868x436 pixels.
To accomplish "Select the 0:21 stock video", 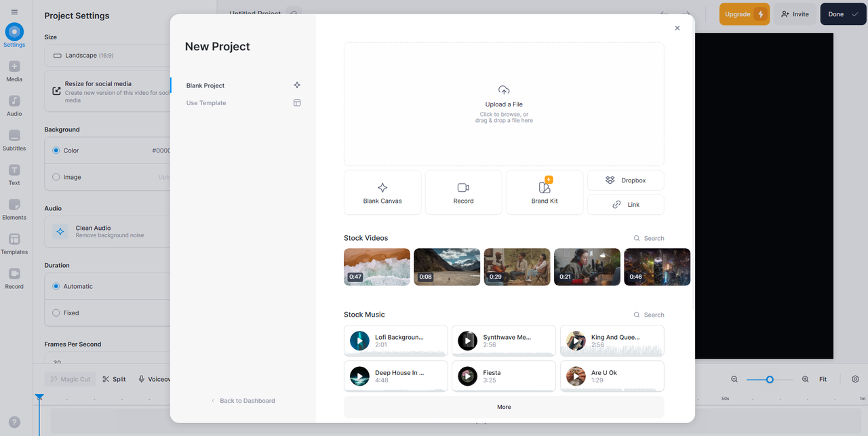I will (587, 266).
